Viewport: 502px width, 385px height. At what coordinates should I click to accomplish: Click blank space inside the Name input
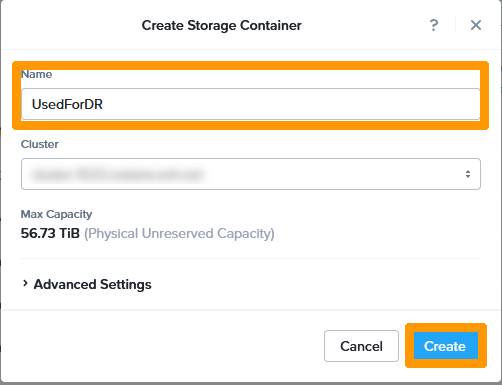coord(290,104)
